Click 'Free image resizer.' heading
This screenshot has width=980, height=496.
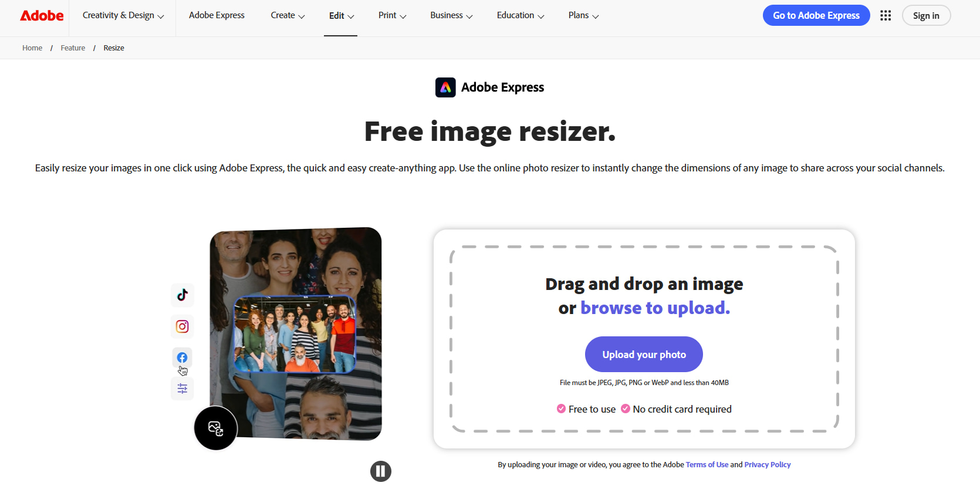click(490, 131)
